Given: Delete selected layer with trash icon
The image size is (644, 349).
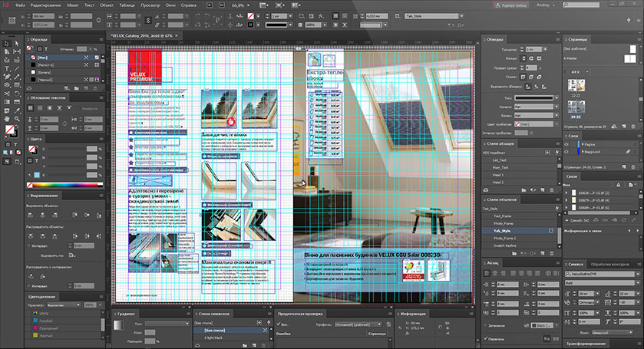Looking at the screenshot, I should coord(634,166).
